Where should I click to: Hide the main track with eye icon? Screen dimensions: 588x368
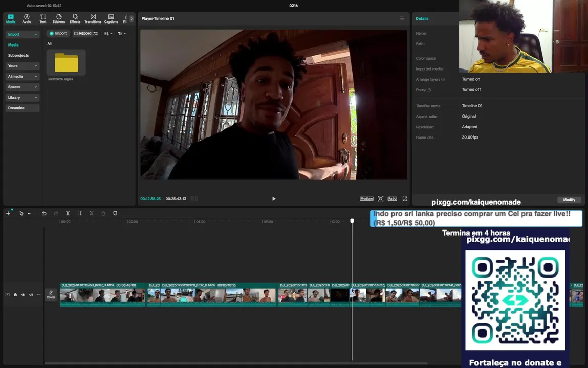tap(23, 295)
